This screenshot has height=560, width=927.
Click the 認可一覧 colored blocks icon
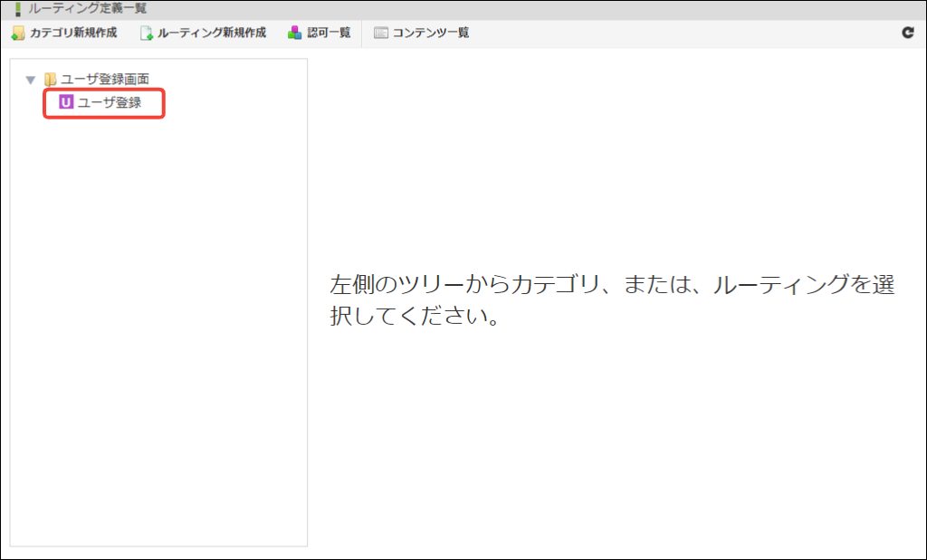click(x=294, y=33)
